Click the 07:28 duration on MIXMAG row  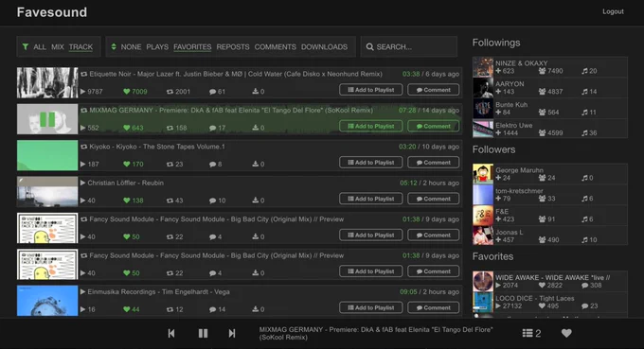pyautogui.click(x=407, y=111)
